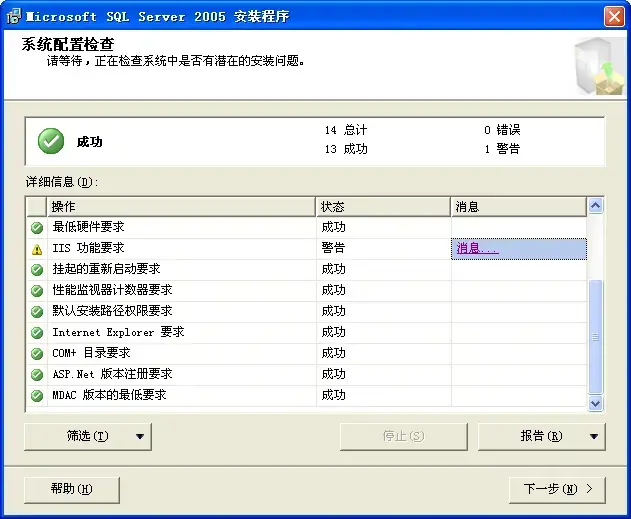Click the success icon beside MDAC 版本的最低要求
Image resolution: width=631 pixels, height=519 pixels.
tap(37, 395)
